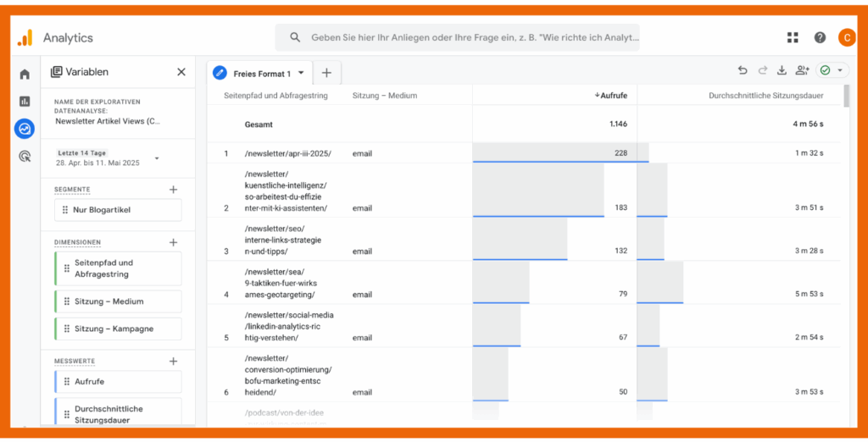
Task: Add a new exploration tab
Action: pos(326,73)
